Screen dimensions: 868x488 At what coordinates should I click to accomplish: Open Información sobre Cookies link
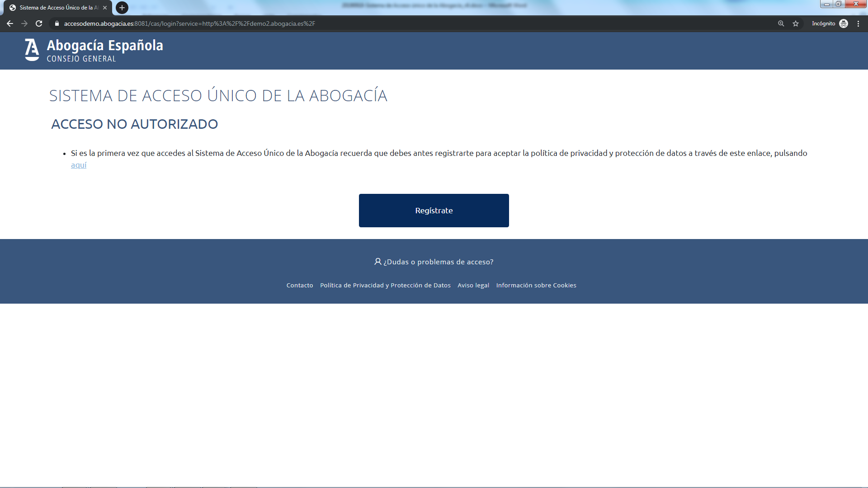point(536,286)
